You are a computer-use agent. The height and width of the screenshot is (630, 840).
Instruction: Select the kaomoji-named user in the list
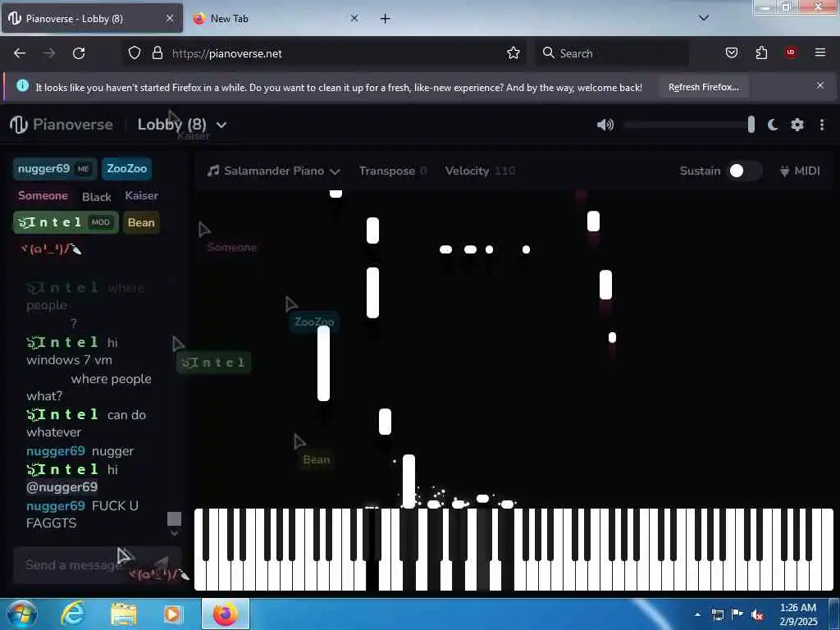click(x=51, y=249)
